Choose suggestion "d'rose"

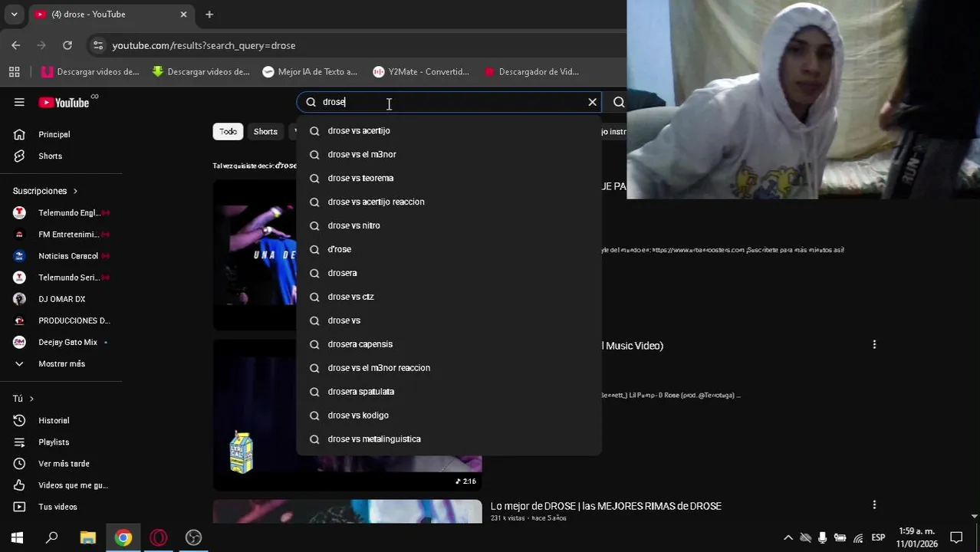coord(449,249)
